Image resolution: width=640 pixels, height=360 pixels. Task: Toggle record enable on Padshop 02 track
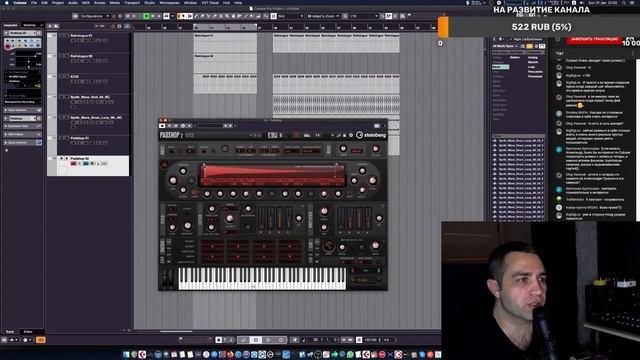click(73, 163)
